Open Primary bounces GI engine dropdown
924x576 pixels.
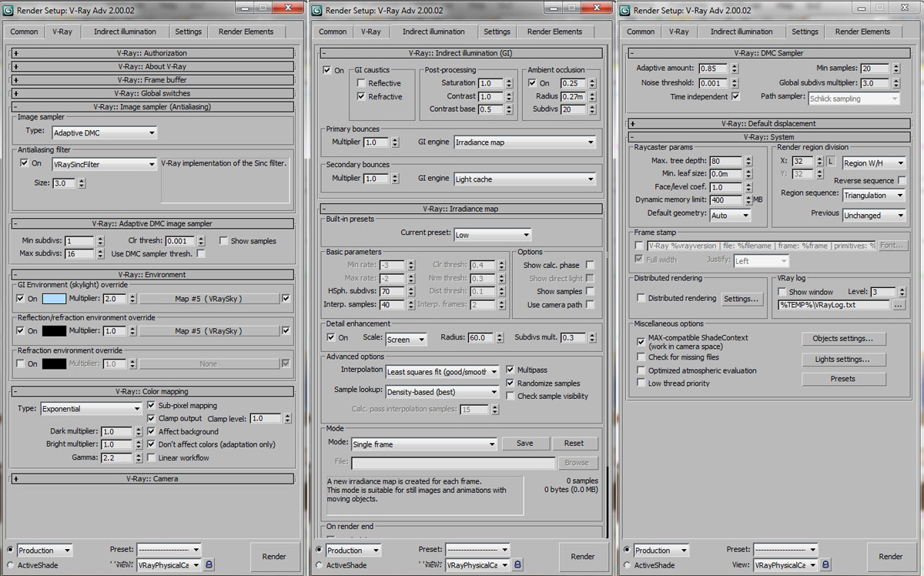525,142
